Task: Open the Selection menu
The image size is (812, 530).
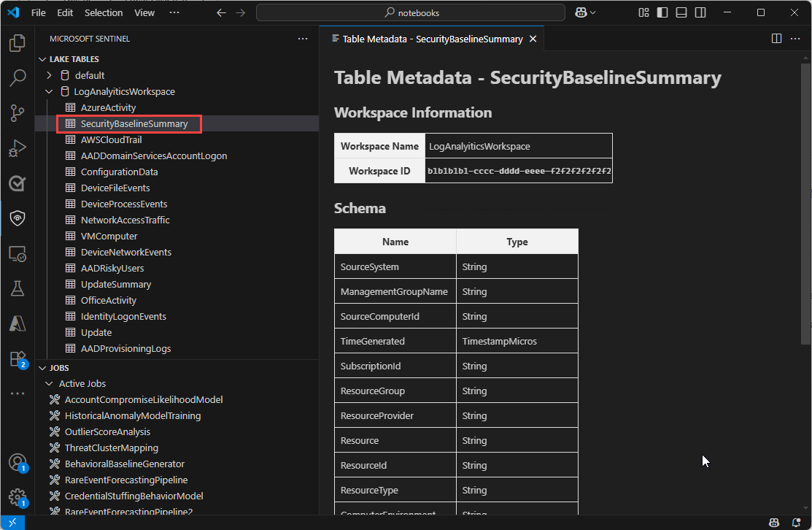Action: pos(104,12)
